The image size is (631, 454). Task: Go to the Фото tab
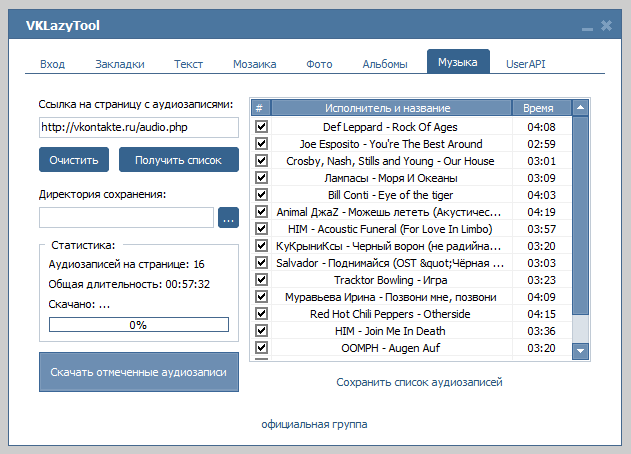[x=319, y=64]
